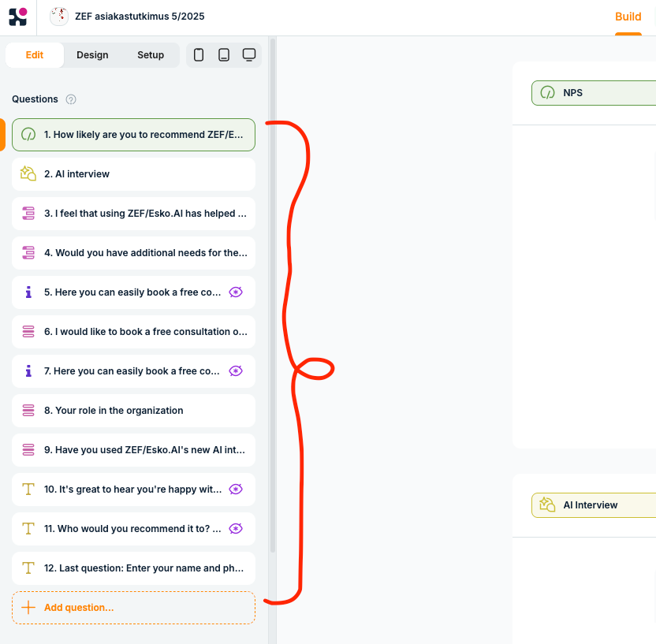Click the info icon on question 5
This screenshot has width=656, height=644.
click(28, 292)
